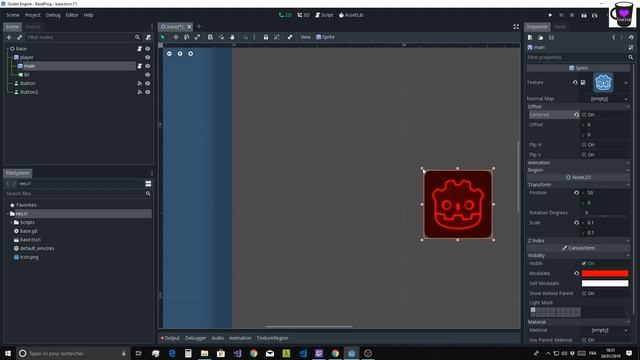Choose the Move Mode tool
640x360 pixels.
[176, 37]
